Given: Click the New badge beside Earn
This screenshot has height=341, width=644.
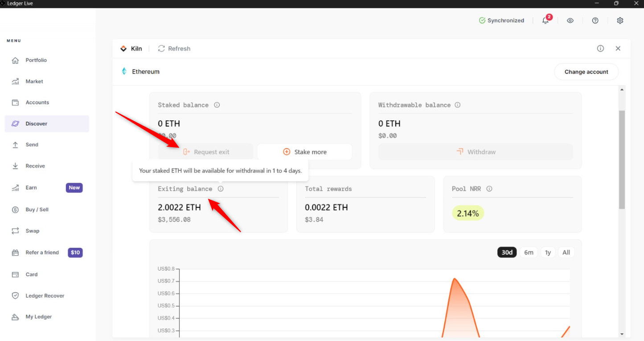Looking at the screenshot, I should [74, 188].
